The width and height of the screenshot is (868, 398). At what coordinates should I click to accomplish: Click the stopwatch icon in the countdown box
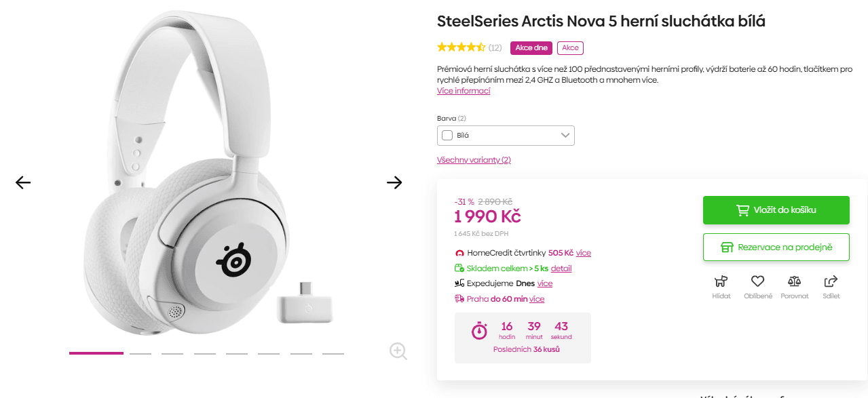pos(478,331)
